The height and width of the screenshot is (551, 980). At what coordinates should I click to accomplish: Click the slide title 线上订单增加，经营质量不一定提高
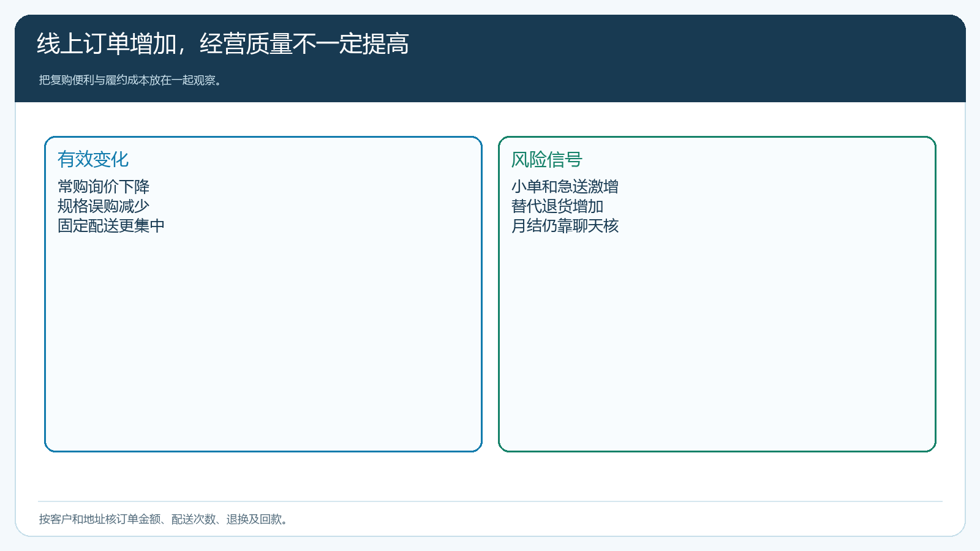tap(223, 44)
